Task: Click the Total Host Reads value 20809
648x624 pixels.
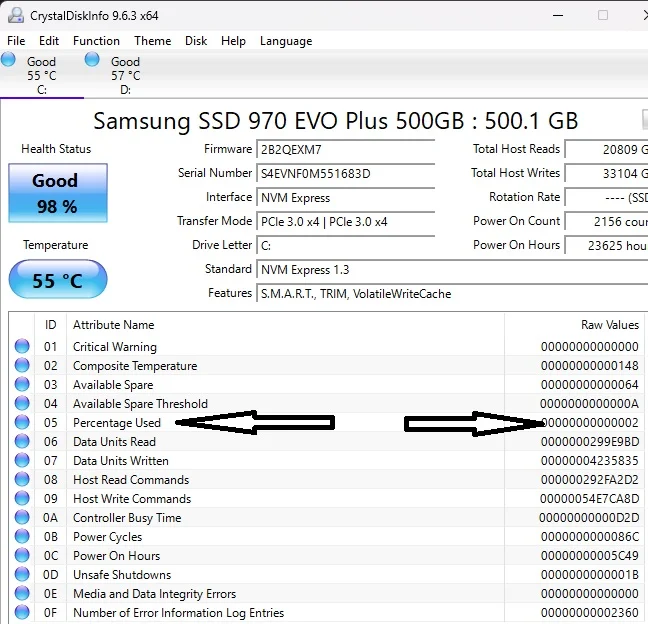Action: click(606, 150)
